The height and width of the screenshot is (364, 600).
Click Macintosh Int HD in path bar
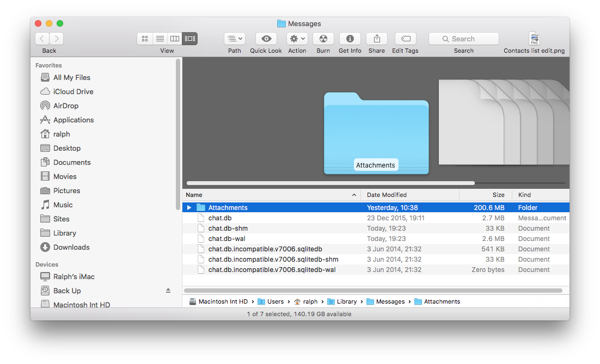[x=218, y=301]
